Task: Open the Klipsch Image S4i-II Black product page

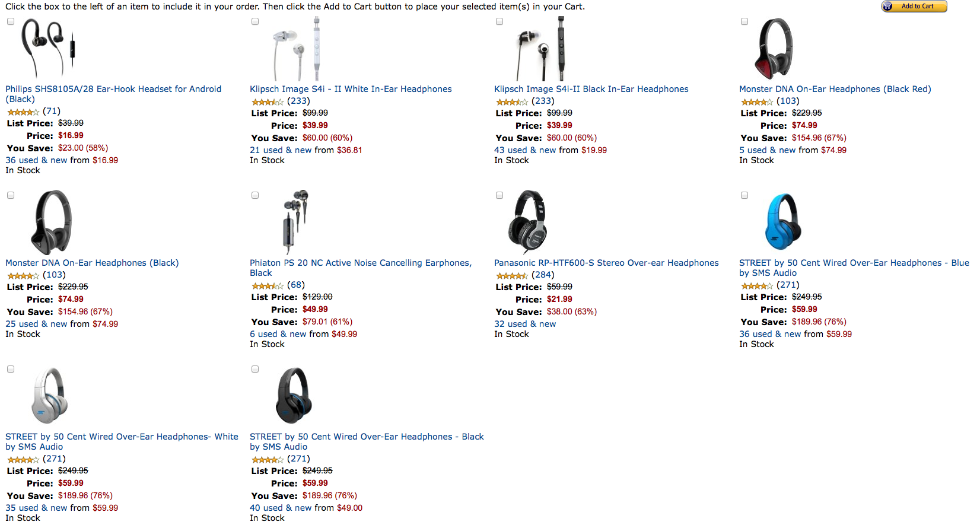Action: [591, 88]
